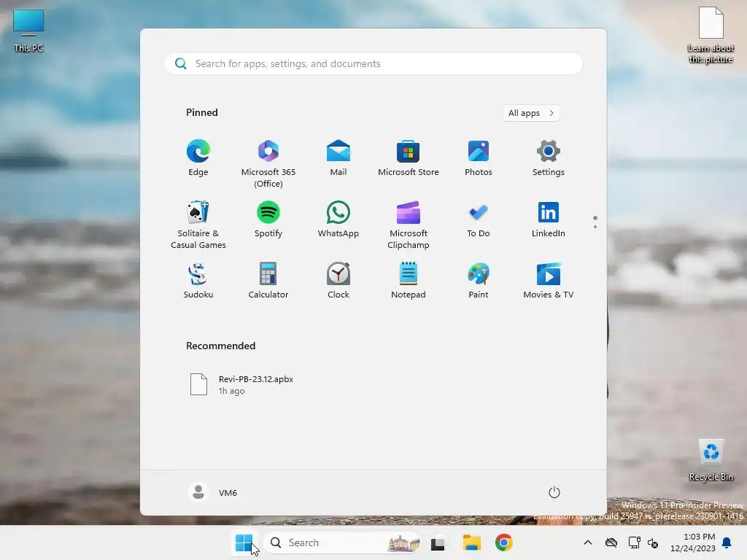The width and height of the screenshot is (747, 560).
Task: Open Microsoft Store
Action: point(409,158)
